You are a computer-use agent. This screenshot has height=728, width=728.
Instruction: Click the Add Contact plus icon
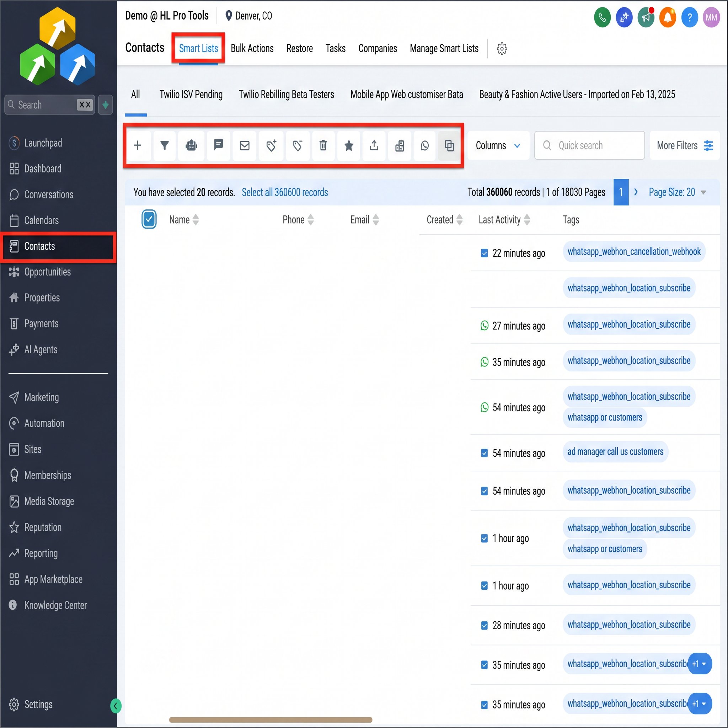[138, 145]
